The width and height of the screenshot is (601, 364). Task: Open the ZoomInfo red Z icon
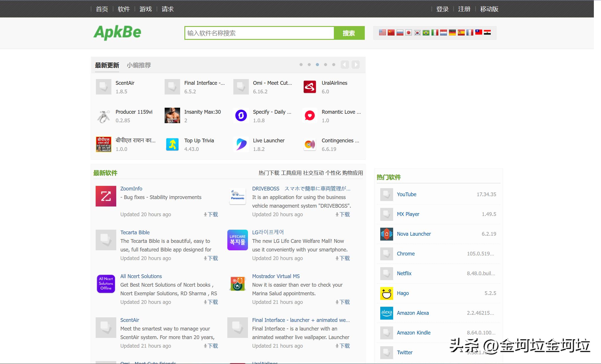point(106,196)
